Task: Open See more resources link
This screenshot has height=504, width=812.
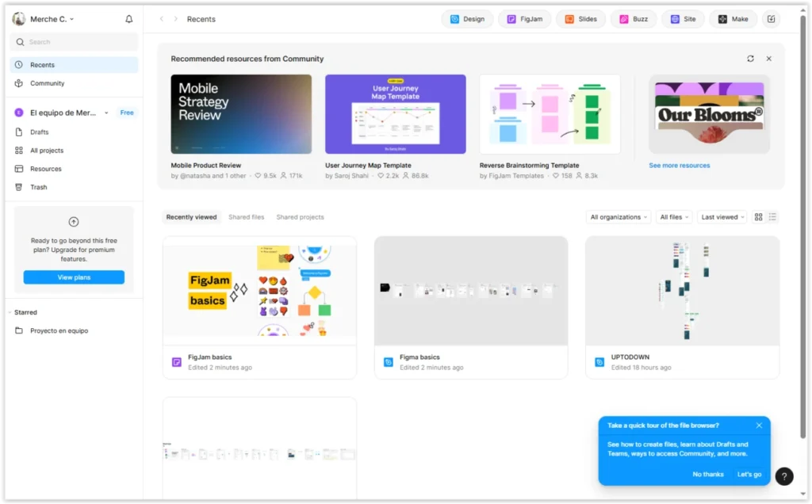Action: [x=679, y=165]
